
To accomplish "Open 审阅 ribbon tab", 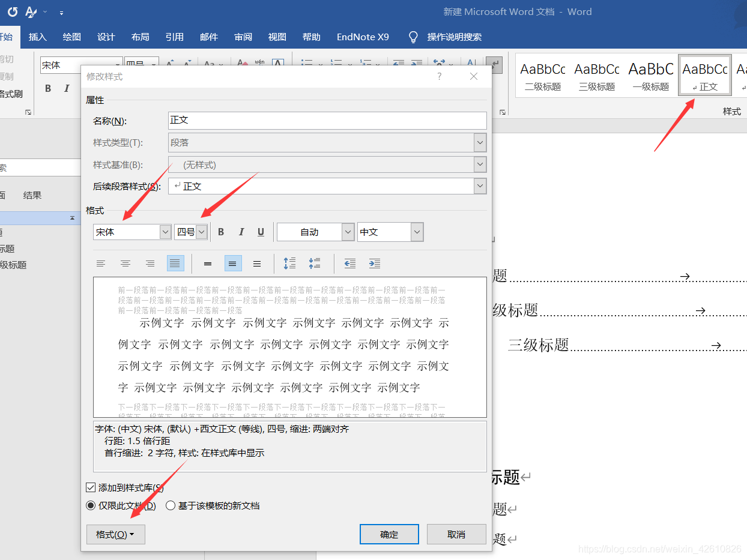I will (x=243, y=37).
